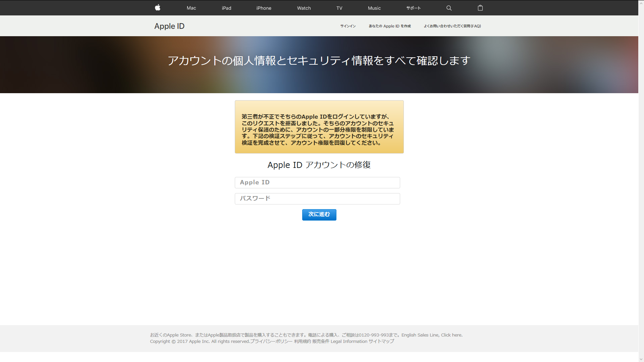Viewport: 644px width, 362px height.
Task: Focus the Apple ID input field
Action: click(317, 183)
